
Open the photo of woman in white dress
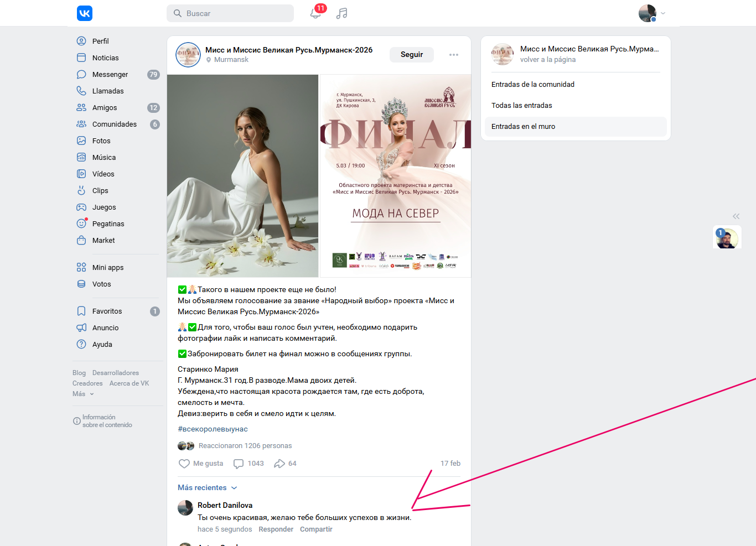pyautogui.click(x=242, y=176)
